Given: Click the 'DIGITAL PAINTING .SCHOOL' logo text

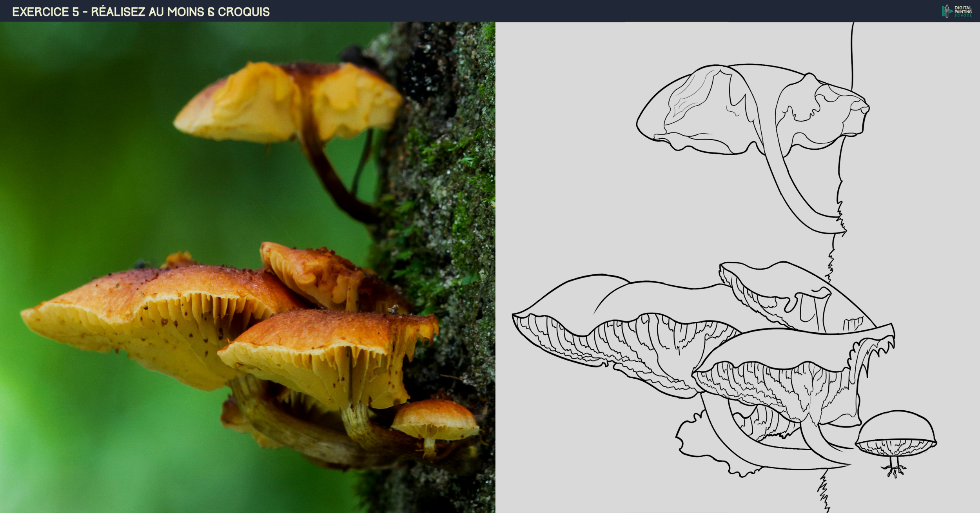Looking at the screenshot, I should (963, 11).
